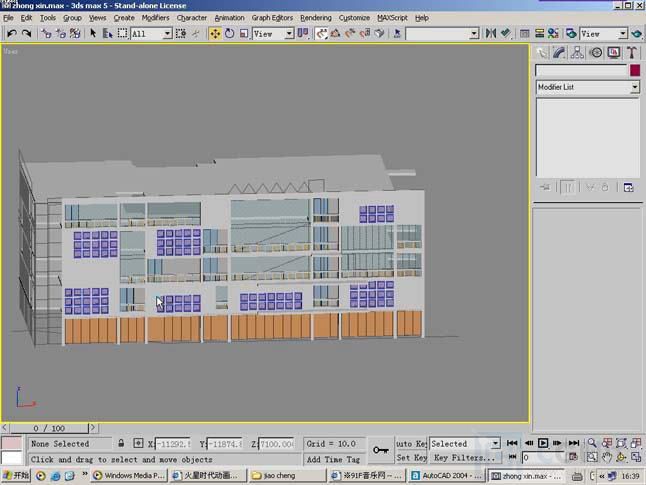Toggle the Selection Lock padlock
Screen dimensions: 646x485
click(x=121, y=443)
